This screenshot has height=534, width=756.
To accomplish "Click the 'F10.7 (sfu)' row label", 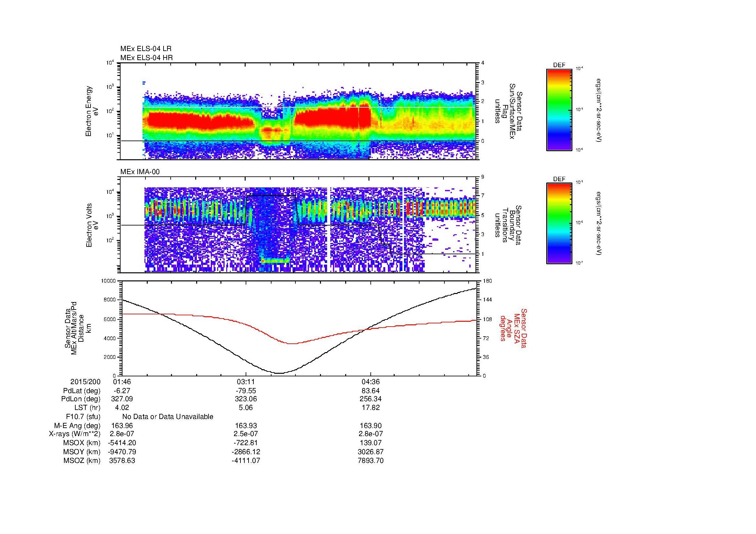I will tap(83, 416).
